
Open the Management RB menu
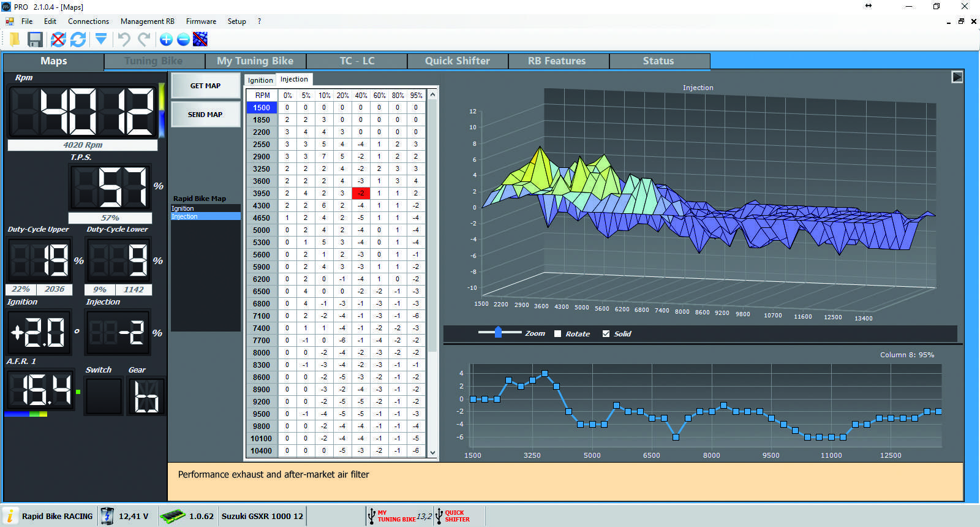(x=147, y=21)
